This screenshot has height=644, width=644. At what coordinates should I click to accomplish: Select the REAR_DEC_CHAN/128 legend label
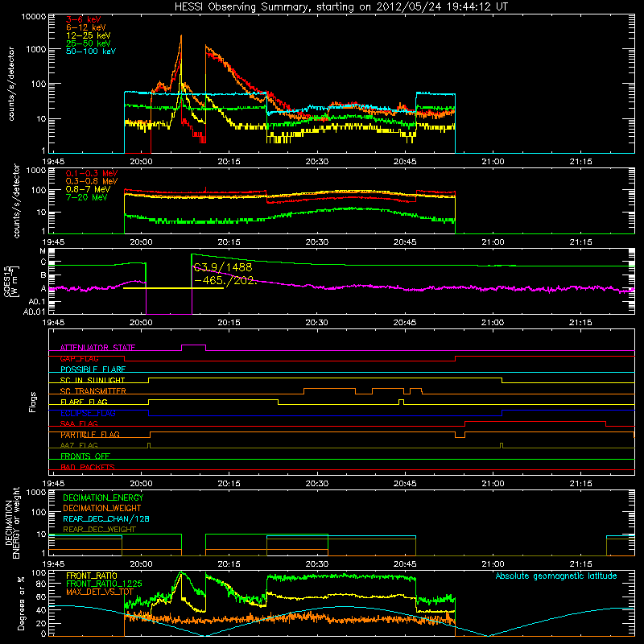[106, 519]
